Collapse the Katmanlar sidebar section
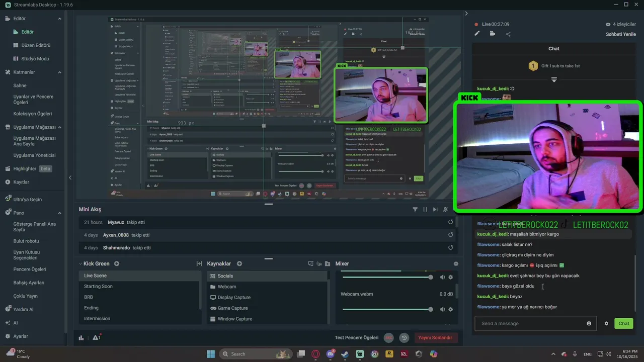This screenshot has width=644, height=362. point(59,72)
